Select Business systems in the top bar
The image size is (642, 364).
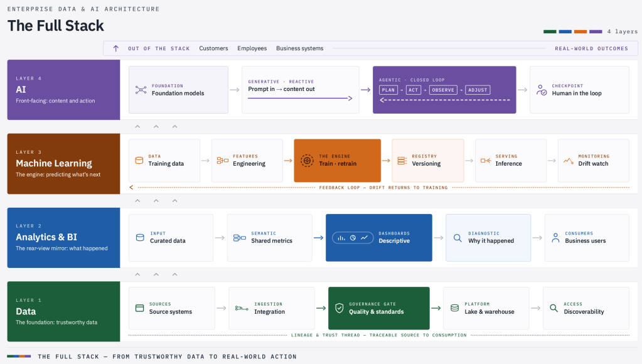click(x=300, y=48)
